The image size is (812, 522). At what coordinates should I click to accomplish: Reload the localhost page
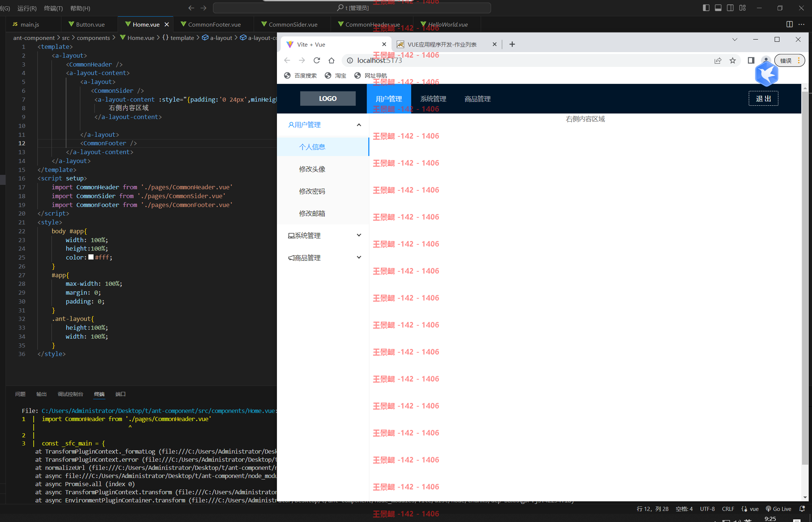[x=317, y=60]
